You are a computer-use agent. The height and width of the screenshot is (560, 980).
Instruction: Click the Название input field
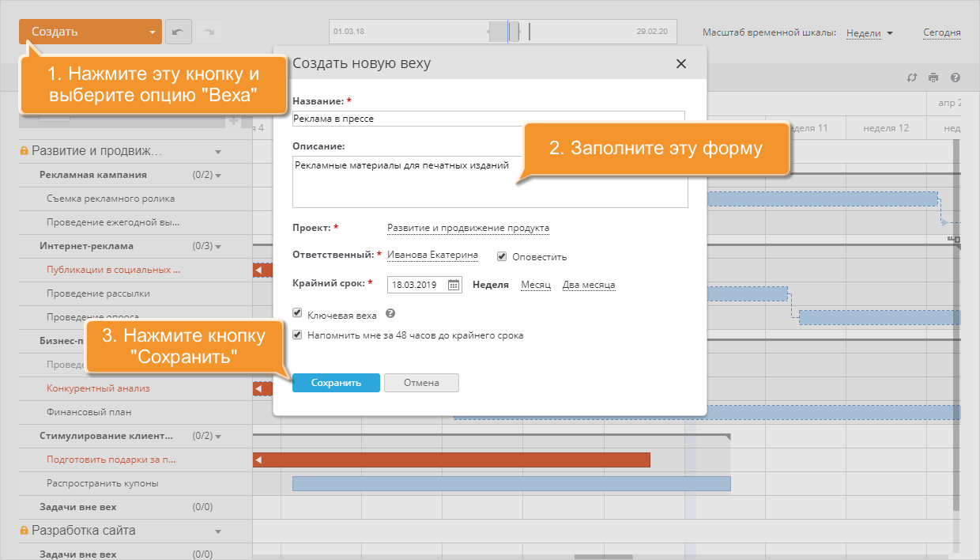coord(488,119)
